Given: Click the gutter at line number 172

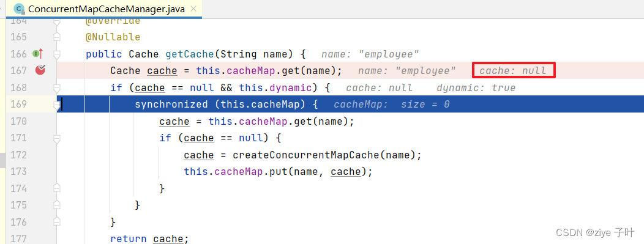Looking at the screenshot, I should point(18,155).
